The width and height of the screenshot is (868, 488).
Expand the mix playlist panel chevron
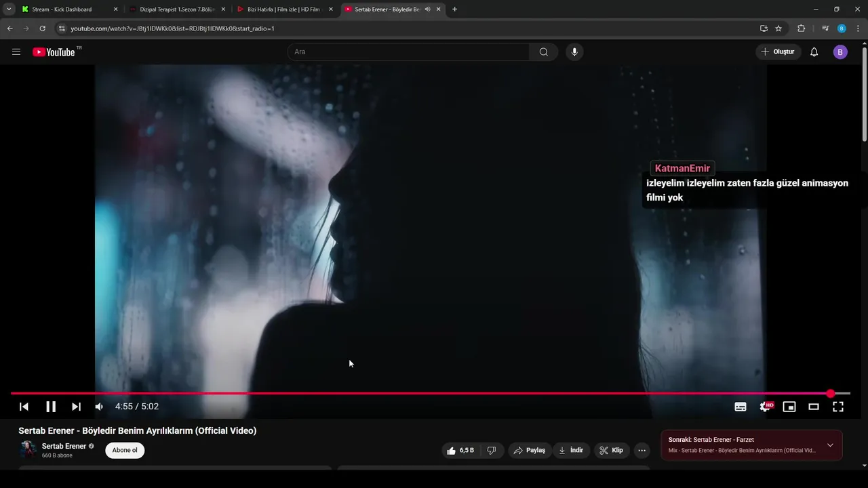pyautogui.click(x=830, y=445)
